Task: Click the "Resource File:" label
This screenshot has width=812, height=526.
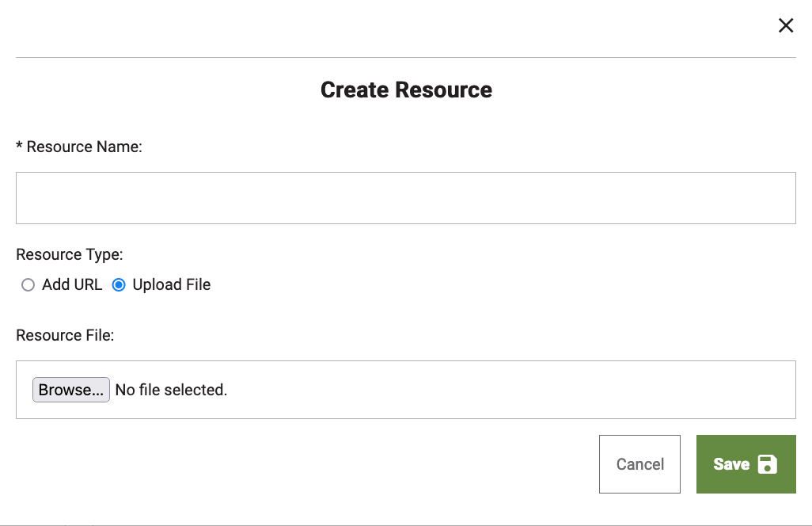Action: click(65, 335)
